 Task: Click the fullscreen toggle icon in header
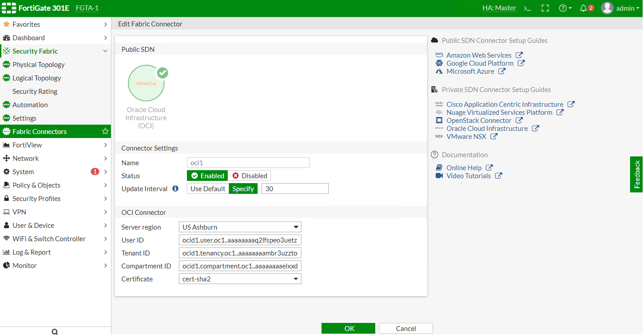click(x=545, y=8)
